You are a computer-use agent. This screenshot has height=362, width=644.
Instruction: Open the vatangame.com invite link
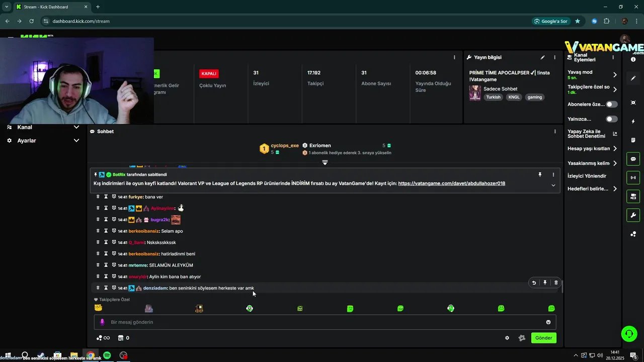pos(451,184)
